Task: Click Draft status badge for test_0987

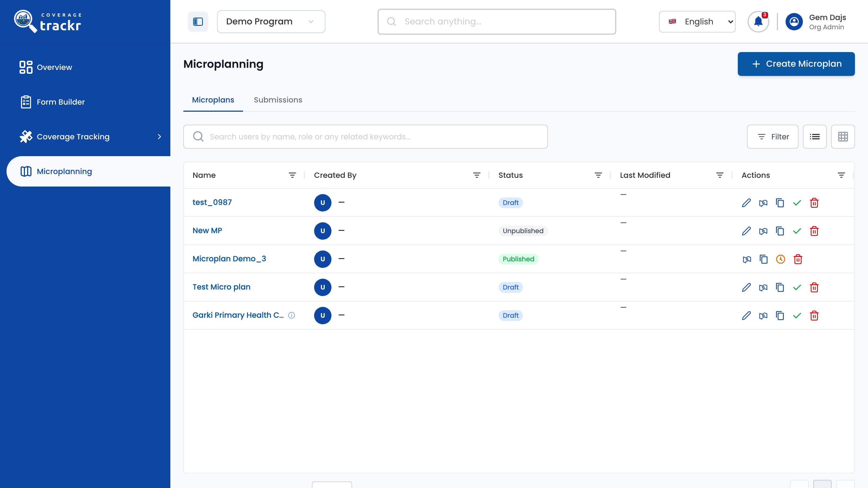Action: coord(510,203)
